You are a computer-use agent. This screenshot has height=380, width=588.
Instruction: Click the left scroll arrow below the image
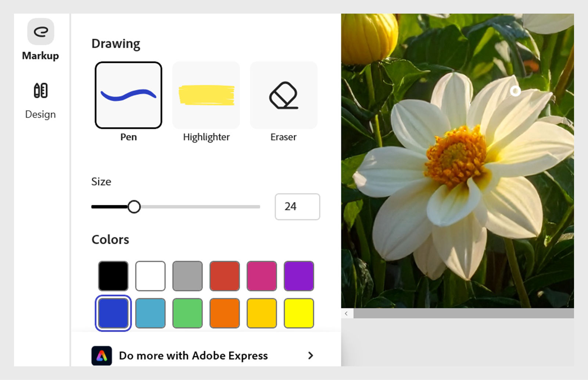pos(346,313)
